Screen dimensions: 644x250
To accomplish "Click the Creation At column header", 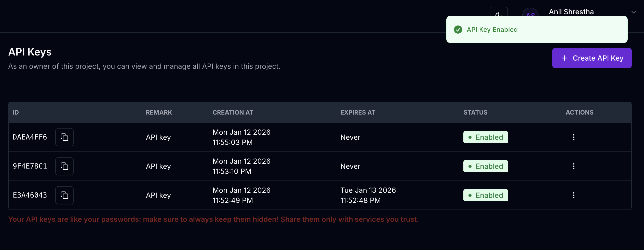I will click(x=233, y=113).
